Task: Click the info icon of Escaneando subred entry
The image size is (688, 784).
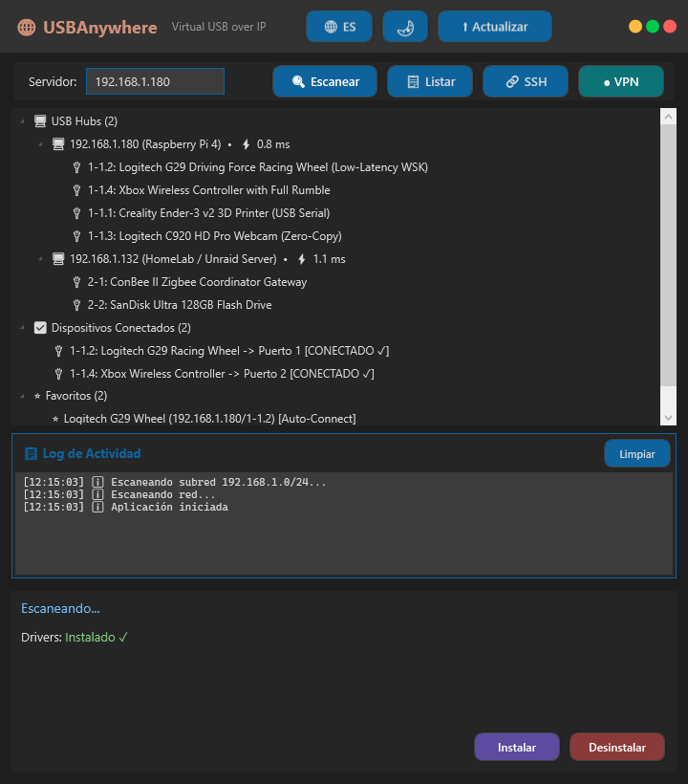Action: pos(97,483)
